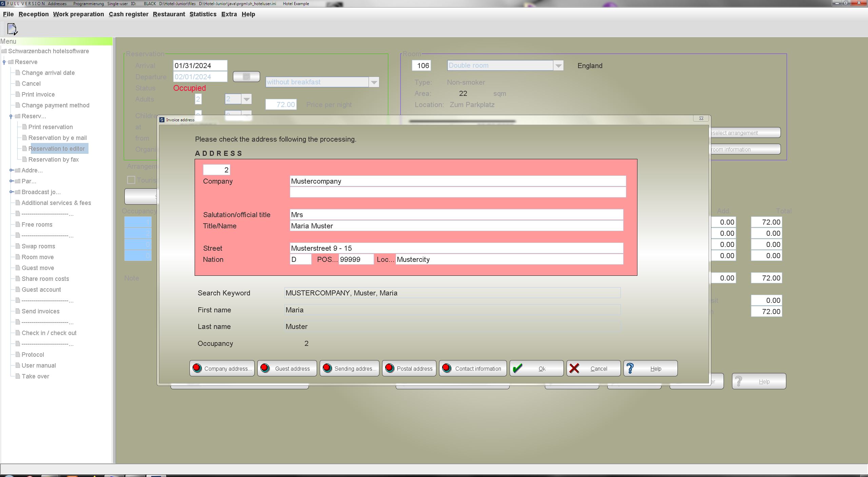Viewport: 868px width, 477px height.
Task: Expand the Par... tree node
Action: (x=11, y=181)
